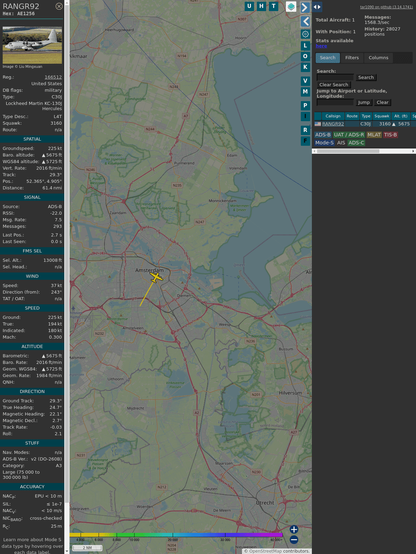
Task: Click the TIS-B legend tag
Action: coord(391,135)
